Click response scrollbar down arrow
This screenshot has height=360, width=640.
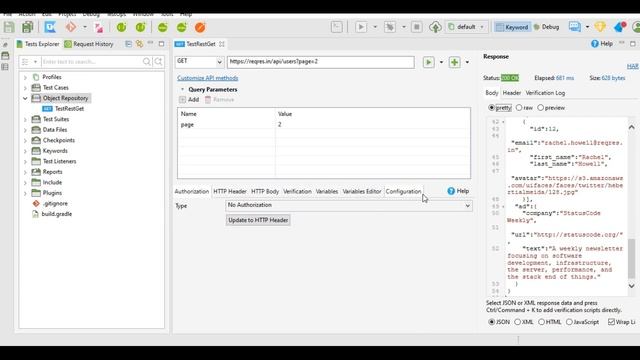click(631, 286)
